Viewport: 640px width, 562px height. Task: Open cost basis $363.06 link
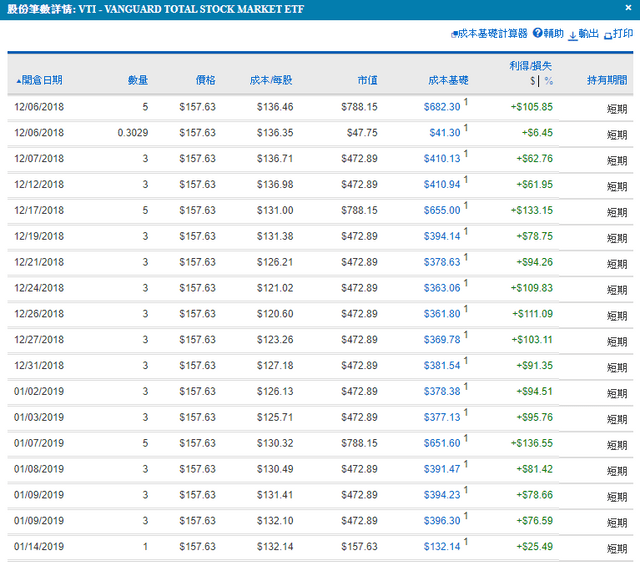(442, 288)
